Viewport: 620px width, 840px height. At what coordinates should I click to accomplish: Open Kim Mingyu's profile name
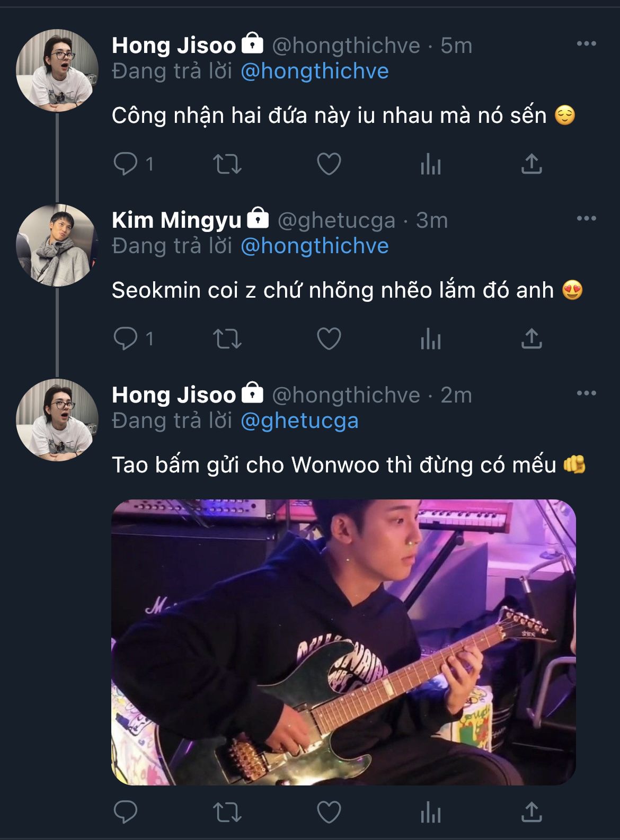(x=176, y=220)
